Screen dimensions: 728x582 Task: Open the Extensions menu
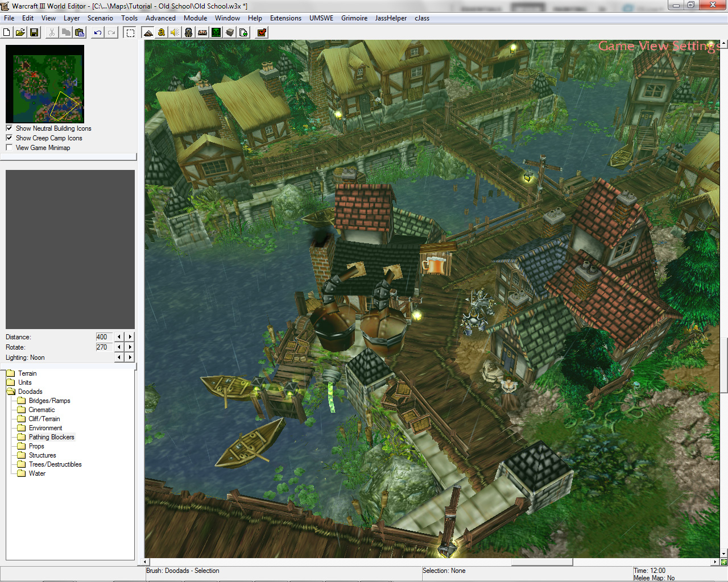point(286,18)
